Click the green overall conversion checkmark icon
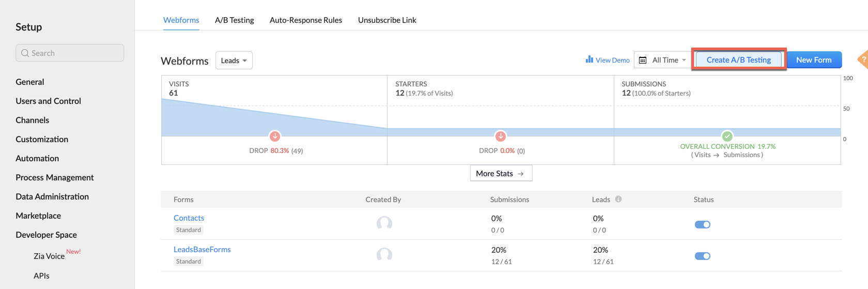The image size is (868, 289). click(x=727, y=136)
